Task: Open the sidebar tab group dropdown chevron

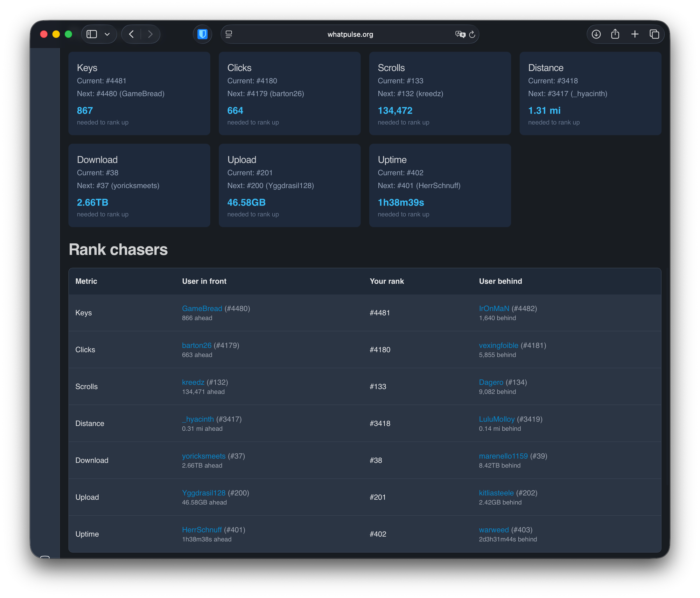Action: coord(107,34)
